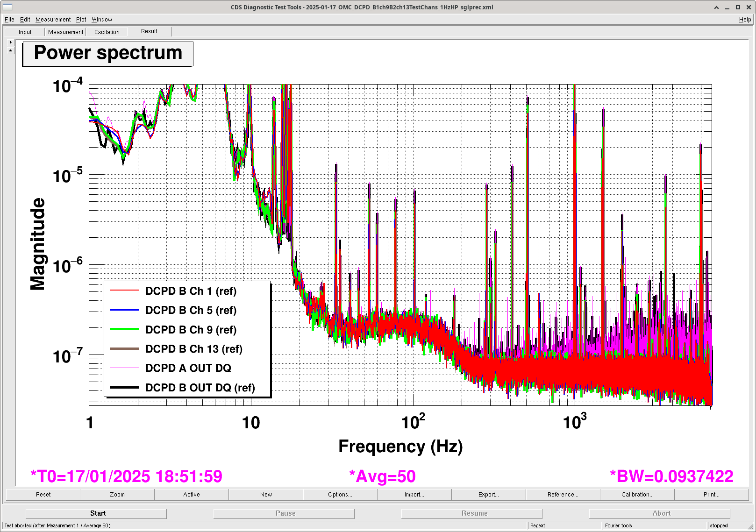Open the Calibration dialog
The height and width of the screenshot is (532, 756).
click(x=637, y=495)
